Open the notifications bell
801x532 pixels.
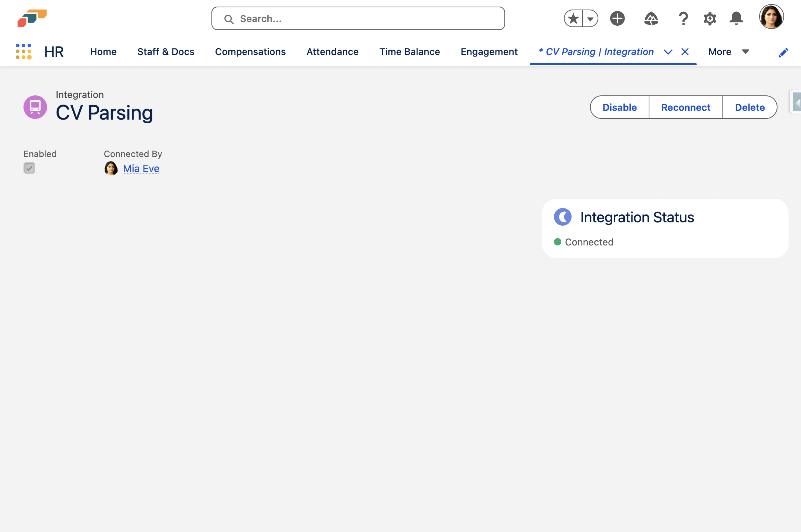(x=736, y=19)
